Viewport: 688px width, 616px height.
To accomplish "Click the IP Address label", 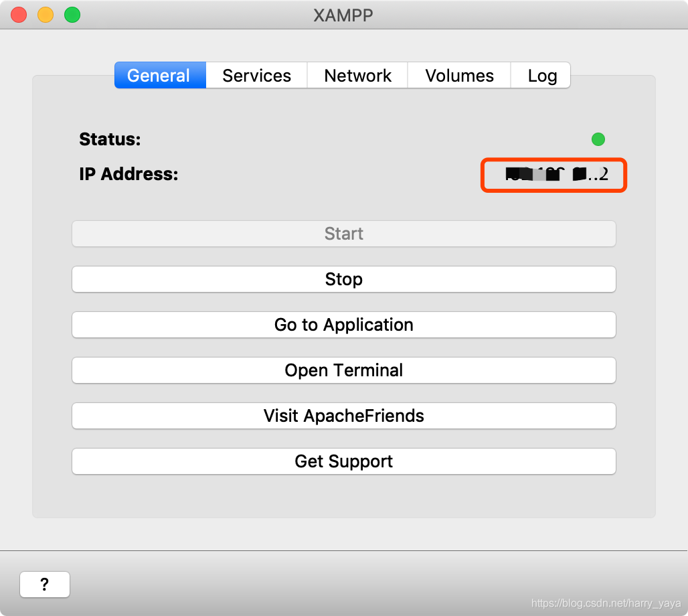I will pos(128,174).
